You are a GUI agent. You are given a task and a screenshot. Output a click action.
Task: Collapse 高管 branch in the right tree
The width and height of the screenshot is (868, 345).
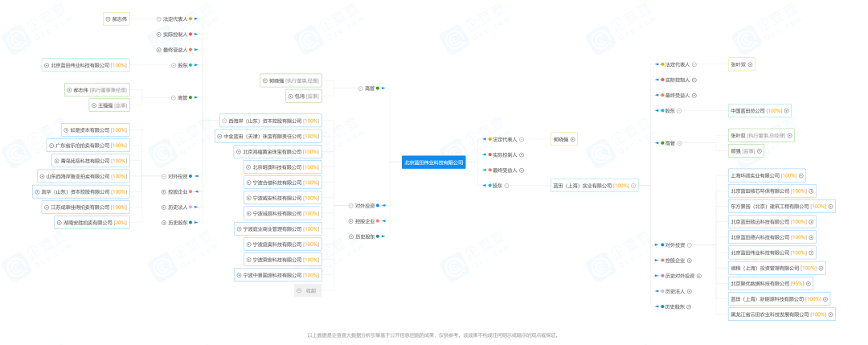[679, 143]
